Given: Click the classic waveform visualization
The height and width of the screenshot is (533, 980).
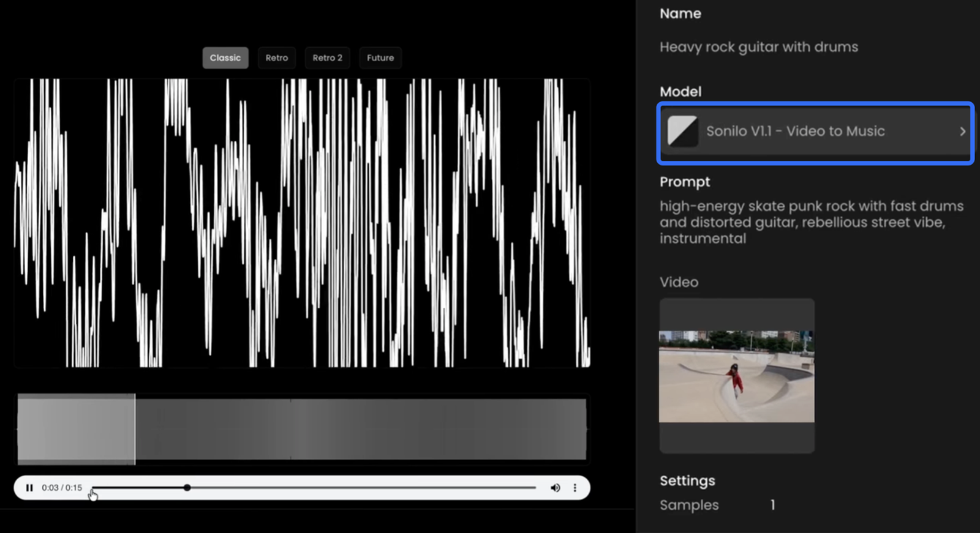Looking at the screenshot, I should (x=302, y=223).
